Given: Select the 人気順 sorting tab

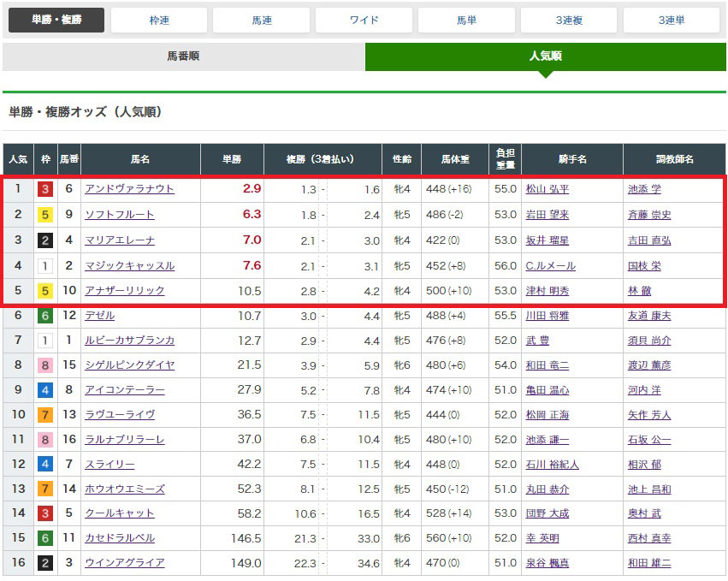Looking at the screenshot, I should point(545,56).
